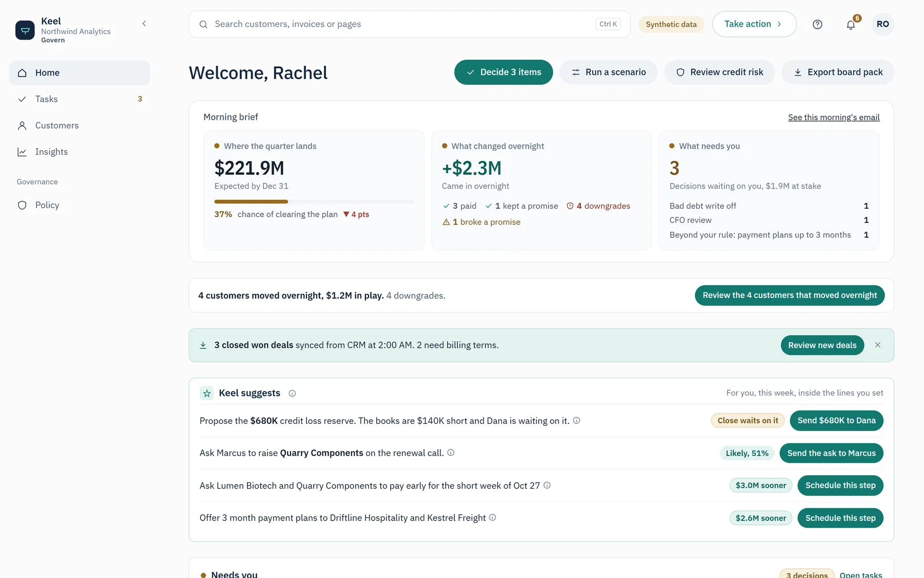The height and width of the screenshot is (578, 924).
Task: Click the Synthetic data badge
Action: 671,24
